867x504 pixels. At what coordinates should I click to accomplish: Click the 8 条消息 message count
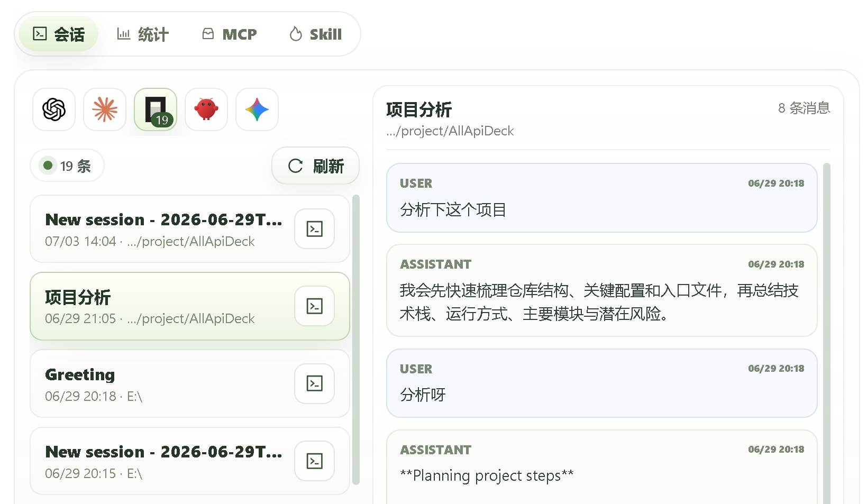coord(804,108)
